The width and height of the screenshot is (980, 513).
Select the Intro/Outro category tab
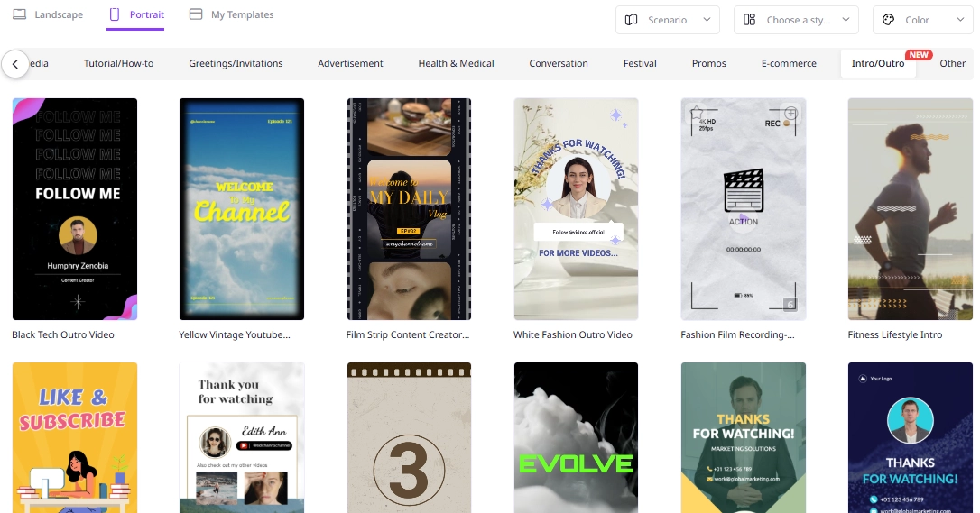click(x=877, y=63)
